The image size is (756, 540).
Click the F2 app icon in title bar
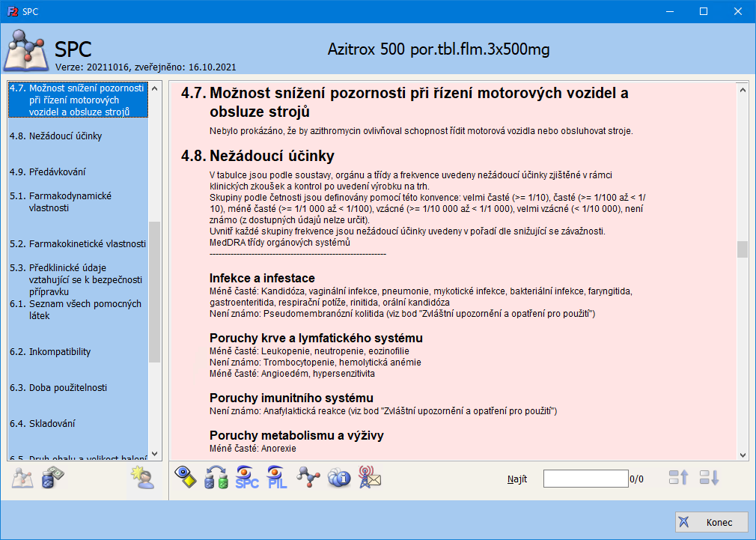(x=12, y=11)
